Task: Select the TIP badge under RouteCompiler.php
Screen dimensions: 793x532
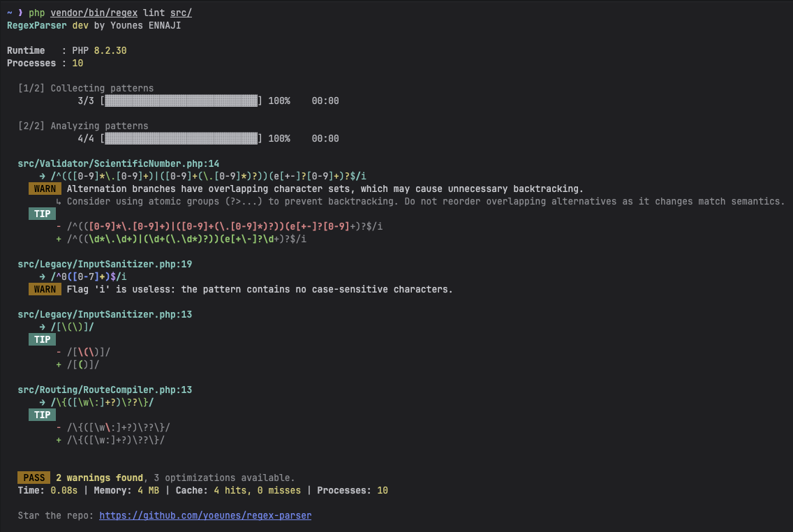Action: [x=42, y=415]
